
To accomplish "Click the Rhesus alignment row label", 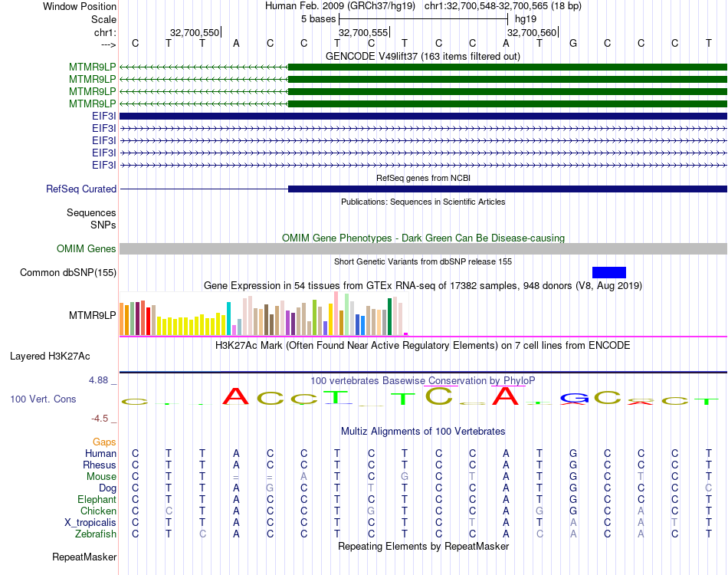I will pyautogui.click(x=100, y=465).
